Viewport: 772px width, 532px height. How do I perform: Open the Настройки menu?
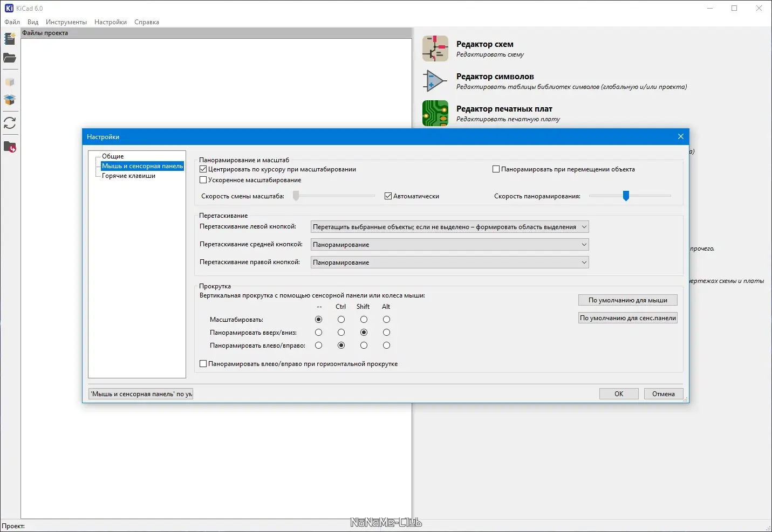pyautogui.click(x=111, y=22)
